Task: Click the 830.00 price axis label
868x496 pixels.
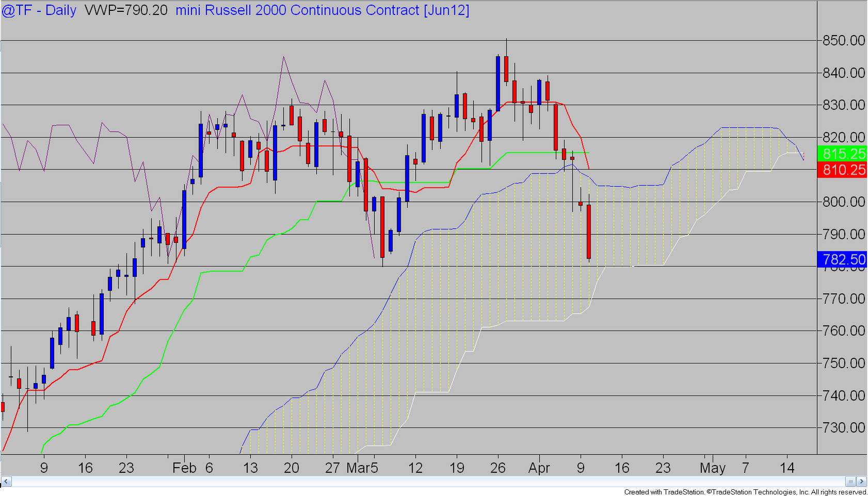Action: pyautogui.click(x=844, y=105)
